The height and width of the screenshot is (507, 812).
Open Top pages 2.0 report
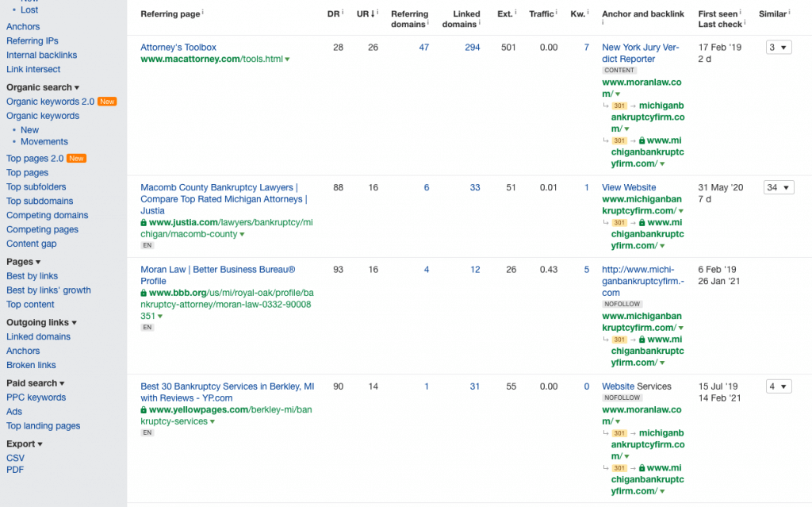point(35,159)
